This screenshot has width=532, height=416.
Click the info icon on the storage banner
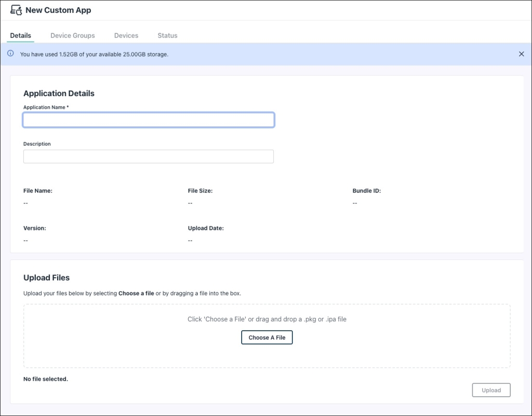10,54
